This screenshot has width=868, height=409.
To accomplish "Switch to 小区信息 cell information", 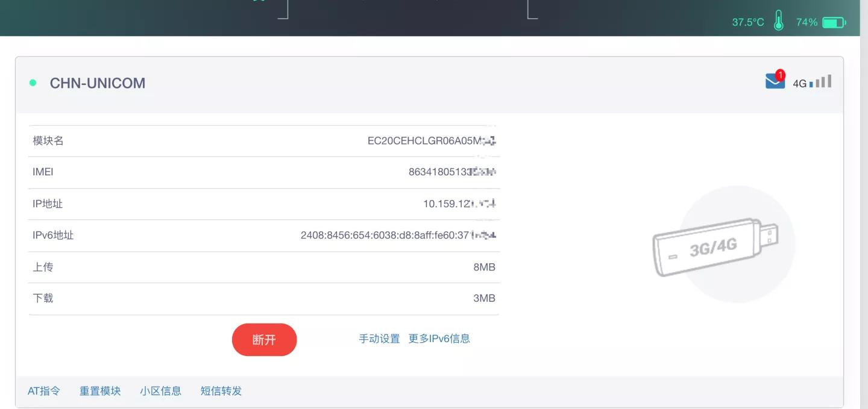I will (160, 391).
